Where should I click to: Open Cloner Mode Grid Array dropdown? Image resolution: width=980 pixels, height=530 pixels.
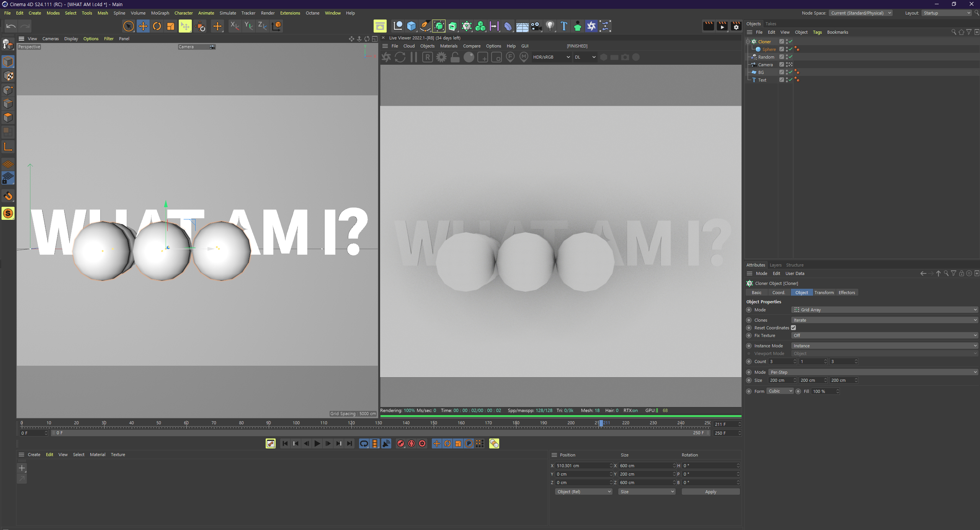(885, 310)
